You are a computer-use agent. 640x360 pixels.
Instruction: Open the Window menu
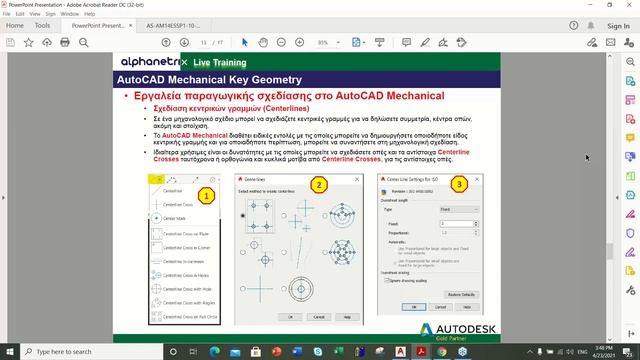[69, 14]
